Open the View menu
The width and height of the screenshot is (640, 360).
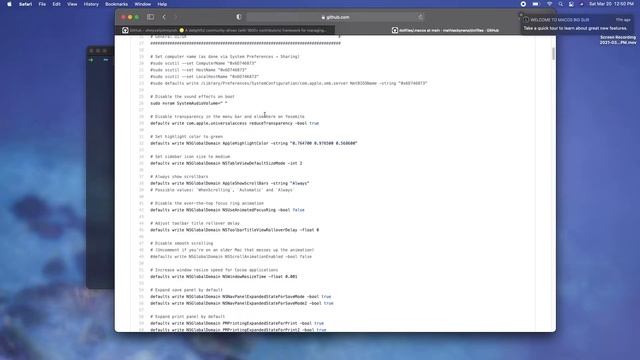pos(72,4)
